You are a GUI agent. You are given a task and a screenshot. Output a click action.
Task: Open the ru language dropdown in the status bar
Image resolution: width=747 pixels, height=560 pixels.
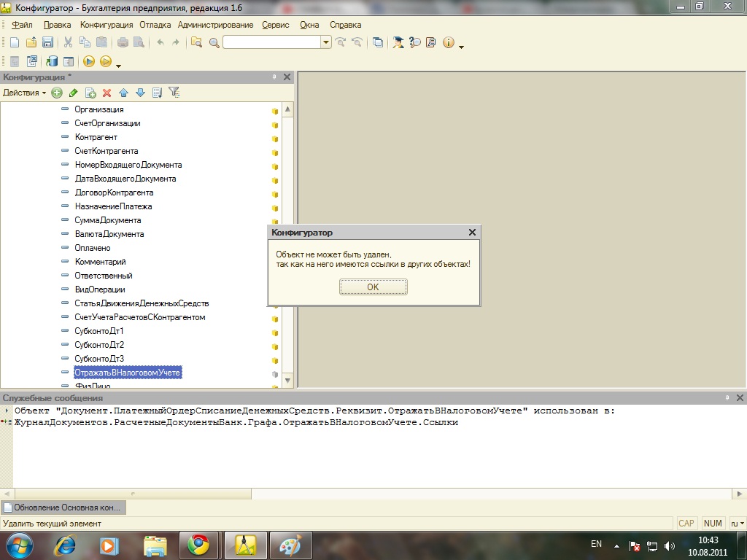pos(738,524)
